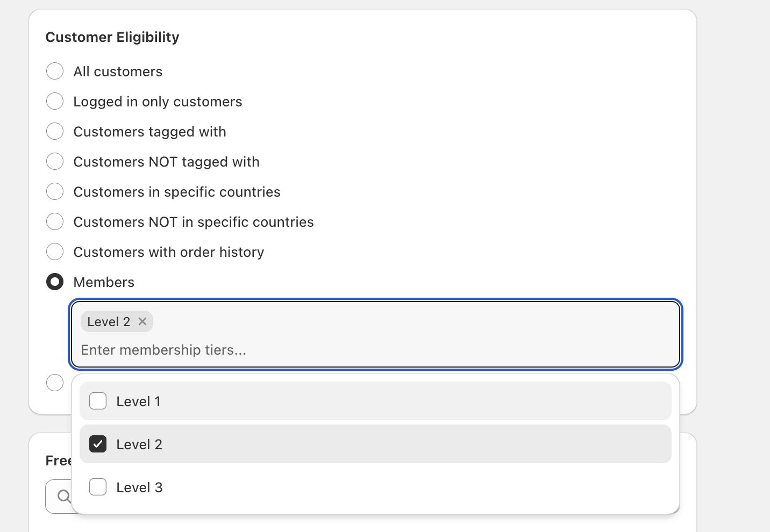Remove the Level 2 tag via its X icon

pos(142,321)
